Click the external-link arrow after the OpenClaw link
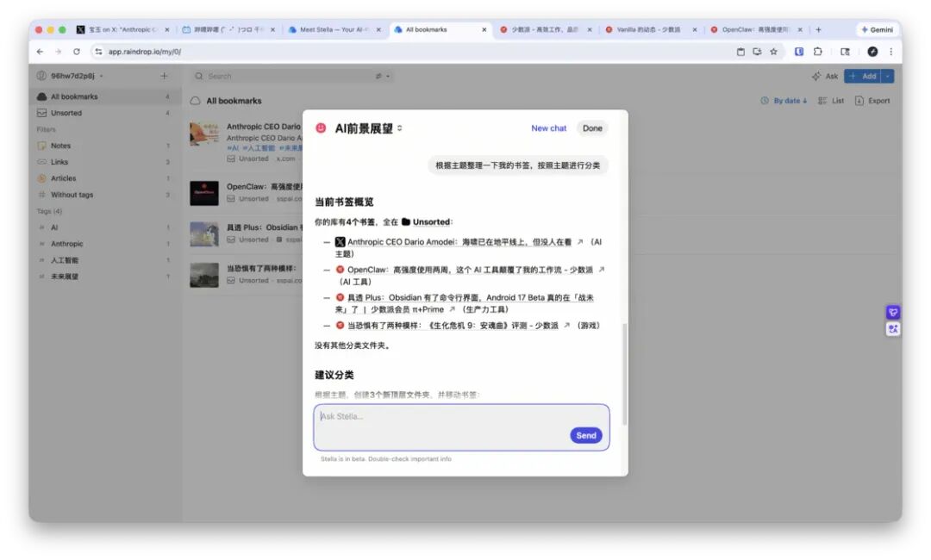This screenshot has width=931, height=560. click(x=601, y=270)
